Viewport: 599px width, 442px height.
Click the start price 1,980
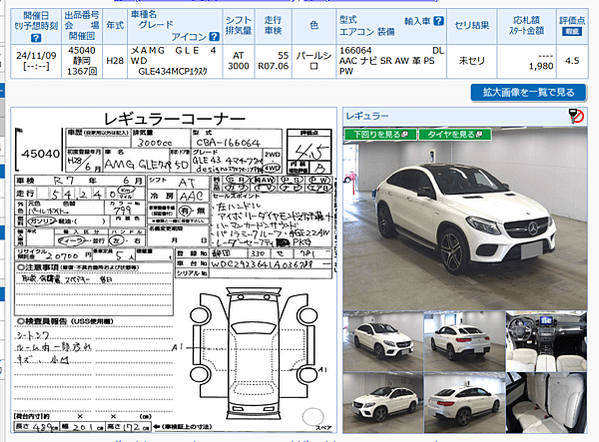tap(541, 66)
